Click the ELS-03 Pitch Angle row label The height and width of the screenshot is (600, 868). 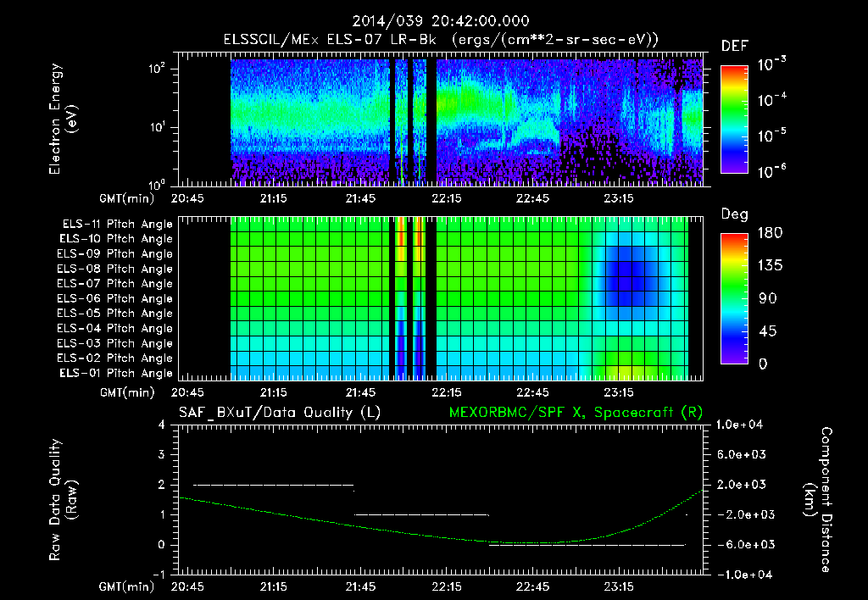tap(114, 343)
